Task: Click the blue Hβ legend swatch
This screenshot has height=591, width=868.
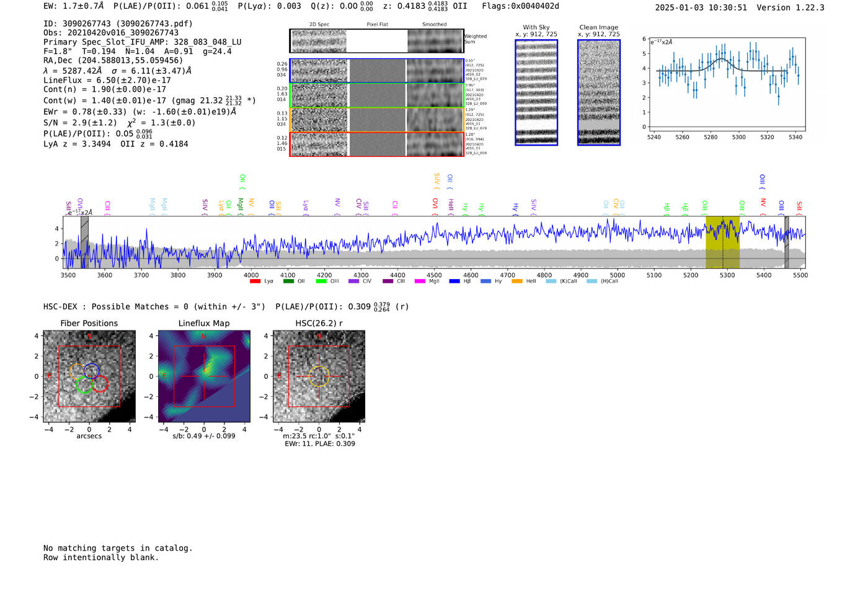Action: (454, 282)
